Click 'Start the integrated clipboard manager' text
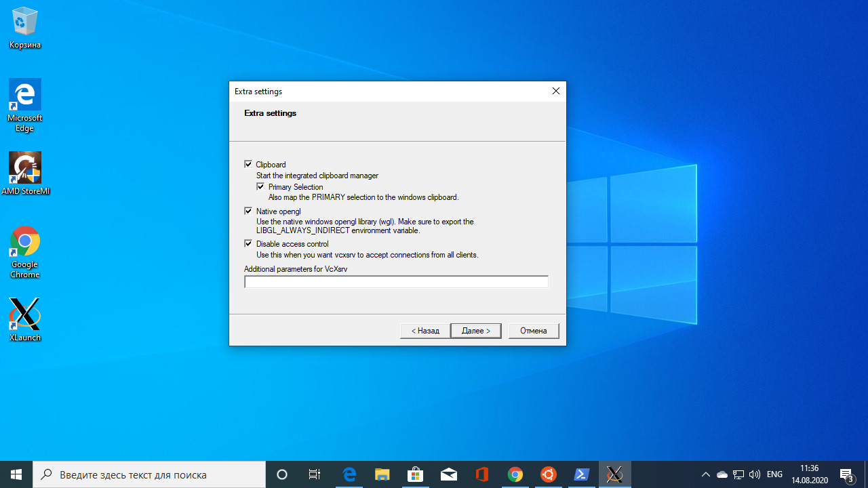The image size is (868, 488). pyautogui.click(x=317, y=176)
